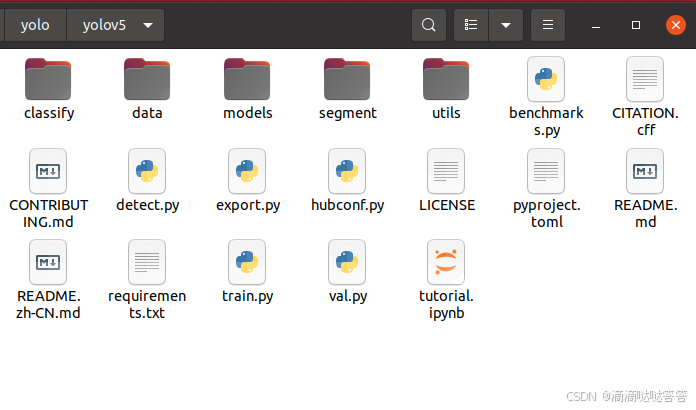Viewport: 696px width, 410px height.
Task: Open the data folder
Action: tap(147, 79)
